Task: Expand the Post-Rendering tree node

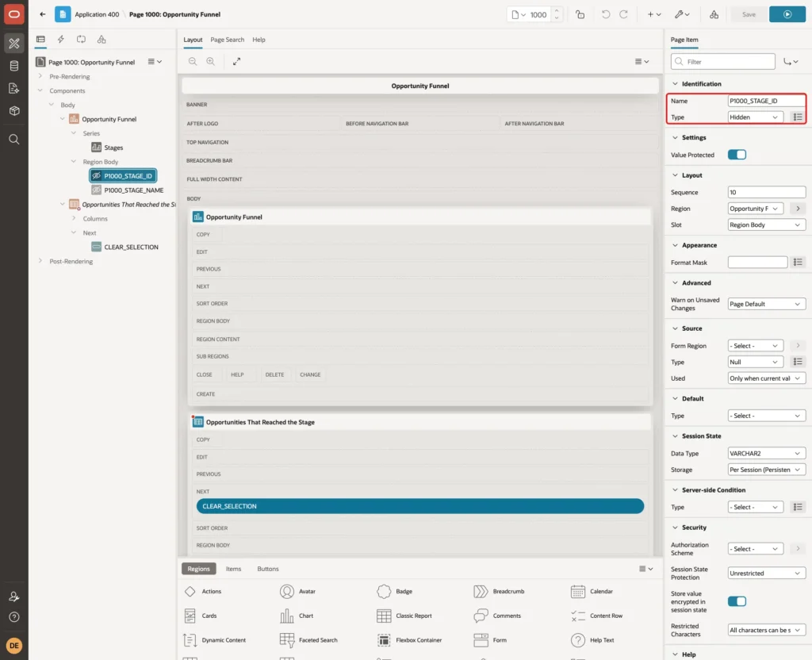Action: coord(40,261)
